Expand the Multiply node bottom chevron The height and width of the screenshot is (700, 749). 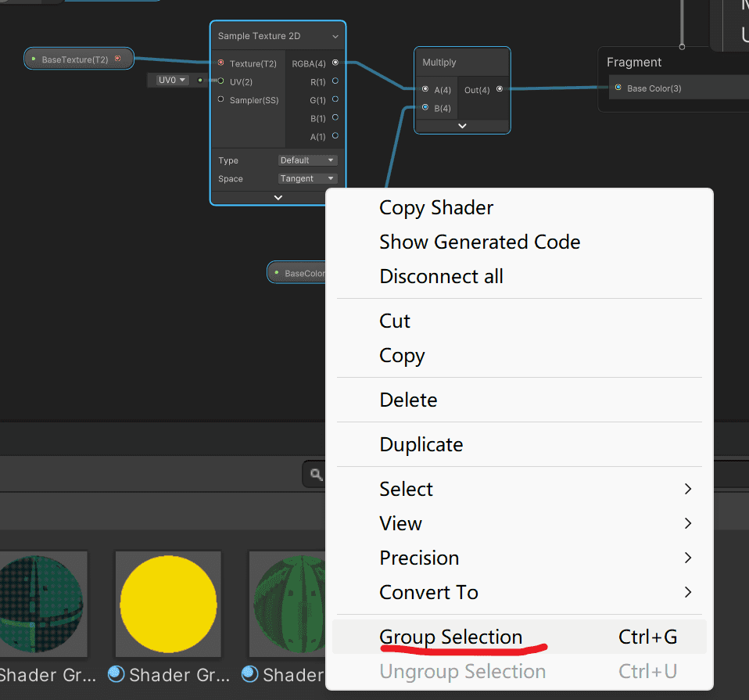click(x=462, y=126)
